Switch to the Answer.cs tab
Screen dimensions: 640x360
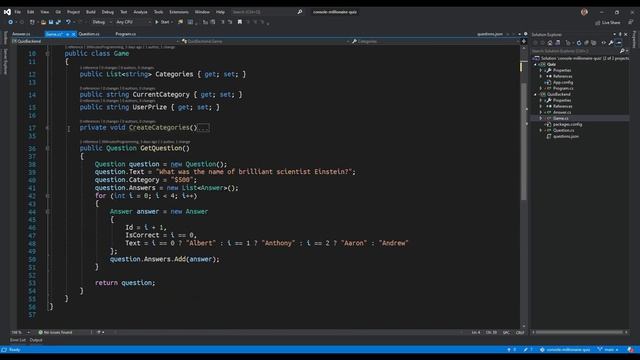click(x=21, y=34)
